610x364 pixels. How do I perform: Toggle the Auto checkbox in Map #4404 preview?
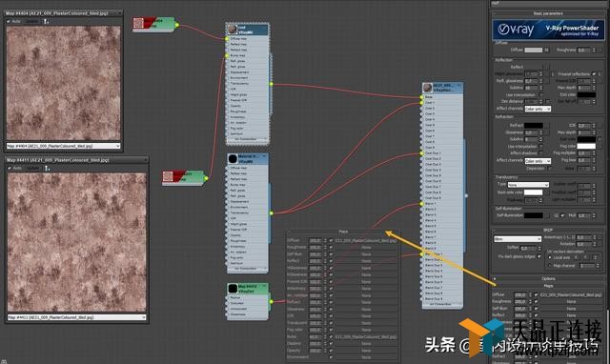[9, 21]
